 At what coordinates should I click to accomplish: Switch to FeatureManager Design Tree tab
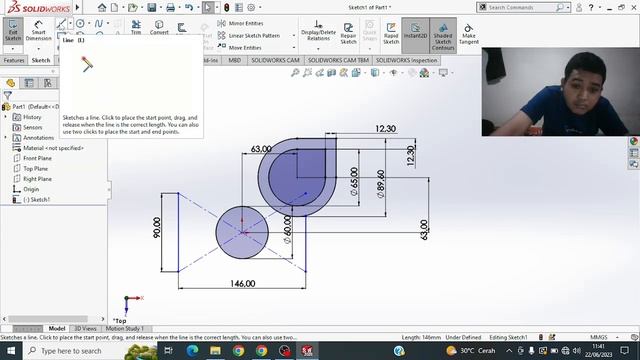[x=11, y=83]
